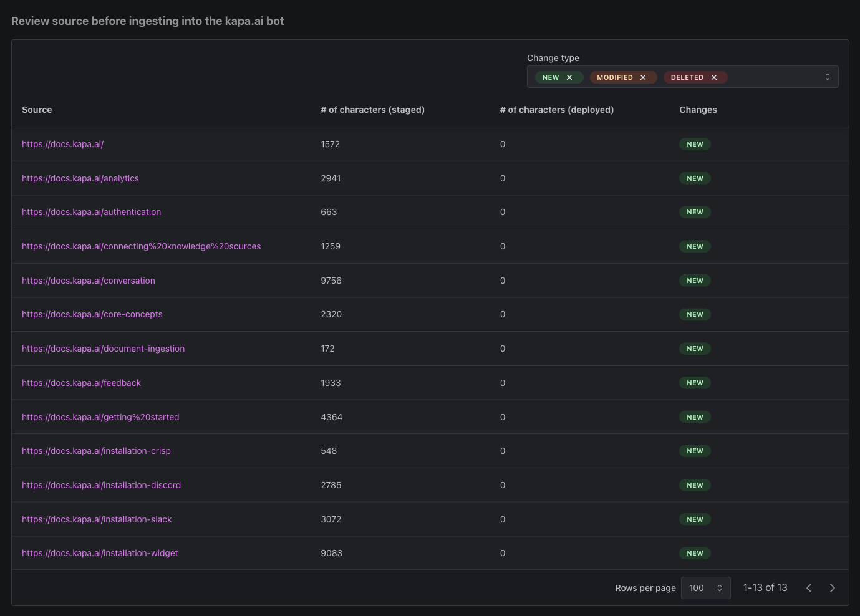
Task: Click the Change type label
Action: tap(553, 58)
